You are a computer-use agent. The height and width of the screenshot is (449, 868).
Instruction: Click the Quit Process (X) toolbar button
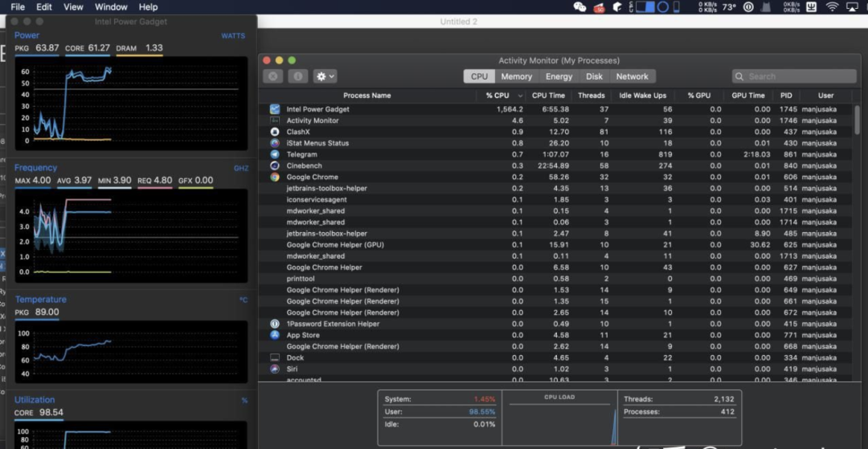[273, 76]
